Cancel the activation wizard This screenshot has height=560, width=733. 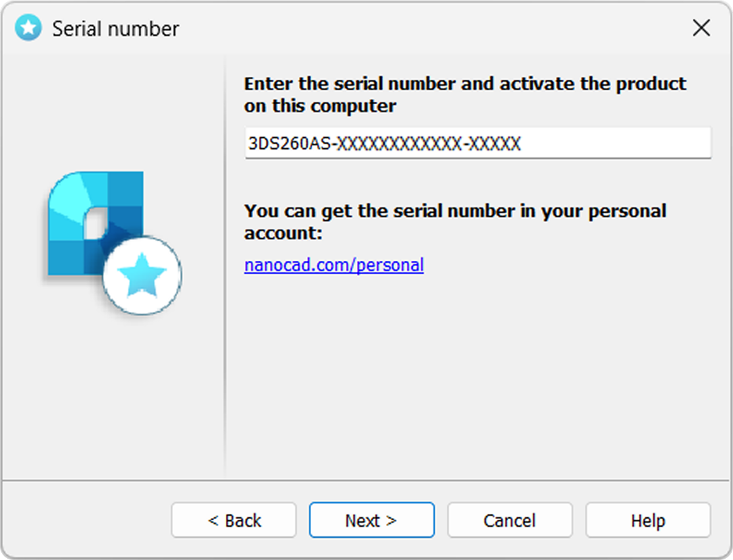pyautogui.click(x=510, y=520)
